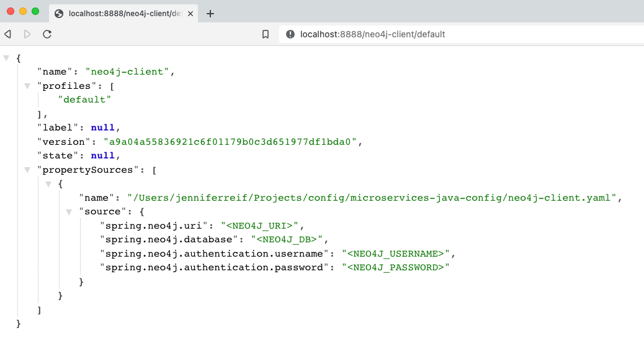Click the "<NEO4J_DB>" value

[x=287, y=239]
